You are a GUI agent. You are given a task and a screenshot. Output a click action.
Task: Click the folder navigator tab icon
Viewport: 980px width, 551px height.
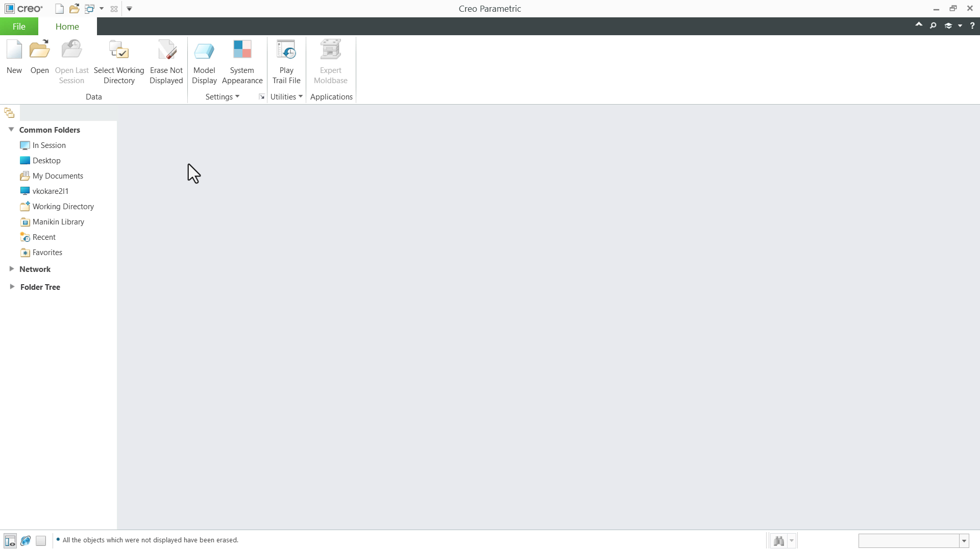point(9,113)
